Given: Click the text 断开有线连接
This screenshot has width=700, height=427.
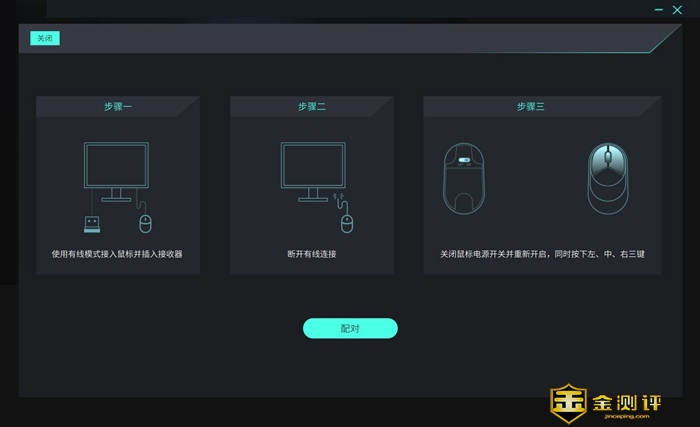Looking at the screenshot, I should 312,254.
